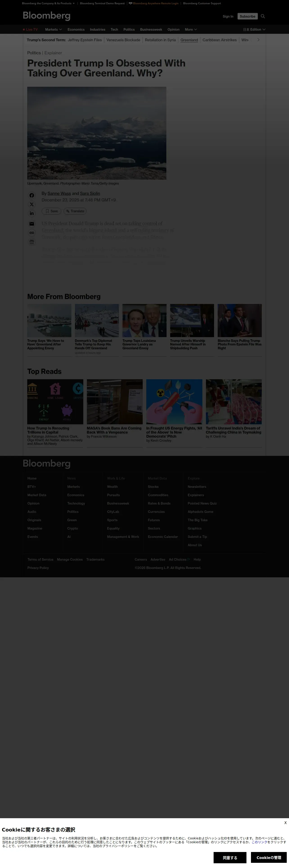Click the Bloomberg logo in the header
This screenshot has height=868, width=289.
click(46, 16)
